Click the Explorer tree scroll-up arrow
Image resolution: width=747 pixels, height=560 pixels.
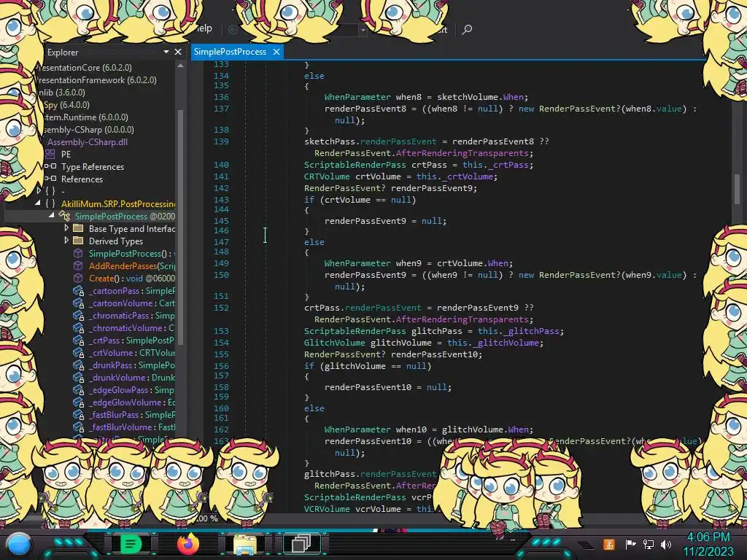tap(181, 66)
